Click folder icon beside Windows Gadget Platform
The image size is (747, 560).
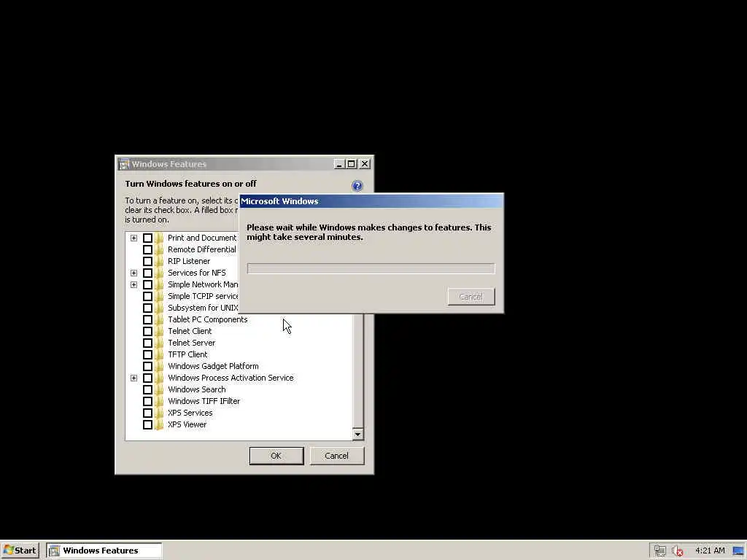tap(159, 366)
